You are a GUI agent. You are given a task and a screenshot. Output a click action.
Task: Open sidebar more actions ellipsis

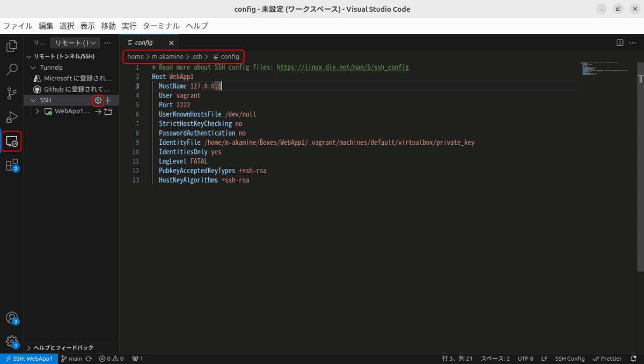107,43
